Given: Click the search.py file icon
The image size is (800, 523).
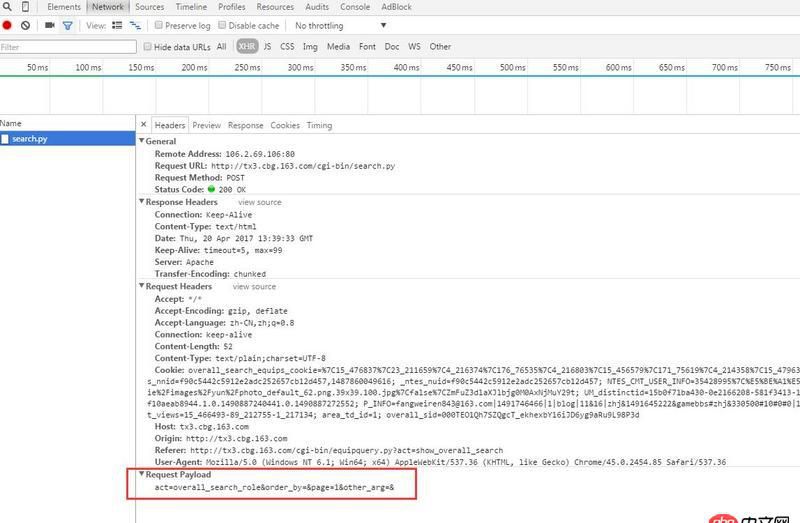Looking at the screenshot, I should (5, 139).
